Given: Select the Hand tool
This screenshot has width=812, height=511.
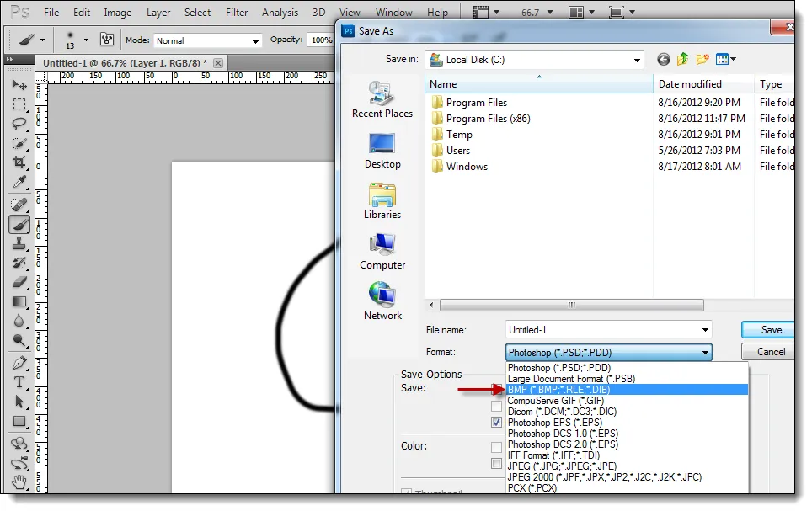Looking at the screenshot, I should 19,482.
